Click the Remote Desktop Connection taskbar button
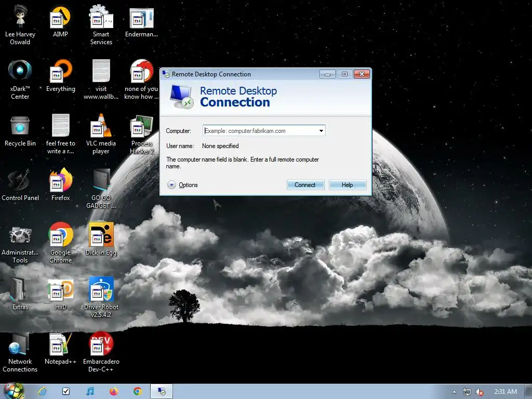Image resolution: width=532 pixels, height=399 pixels. (x=162, y=391)
